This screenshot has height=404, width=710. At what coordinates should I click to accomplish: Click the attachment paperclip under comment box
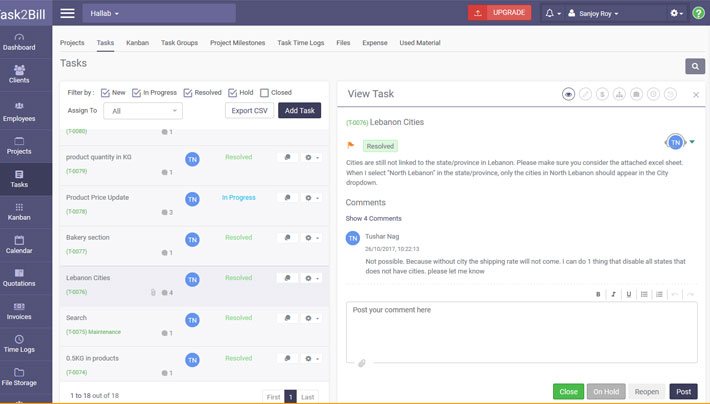361,363
